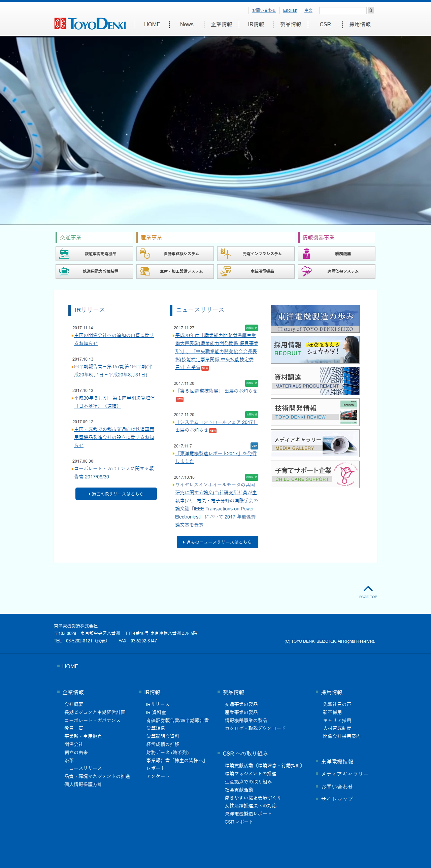Screen dimensions: 431x868
Task: Open 生産・加工設備システム icon button
Action: click(175, 271)
